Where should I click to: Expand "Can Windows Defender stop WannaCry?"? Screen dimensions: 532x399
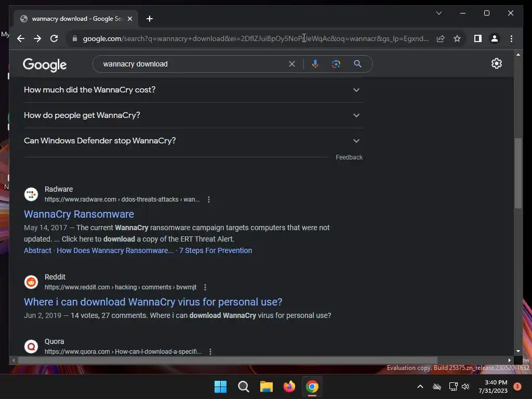pos(193,141)
